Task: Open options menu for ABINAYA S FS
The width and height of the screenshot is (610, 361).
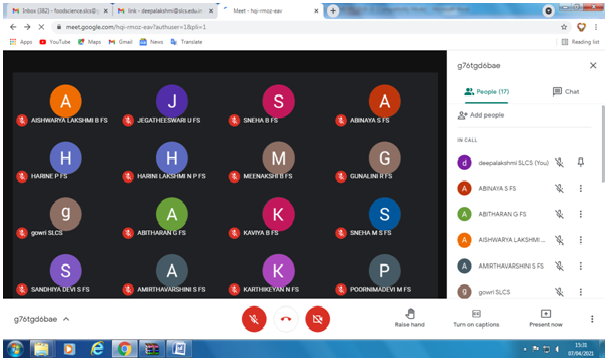Action: click(x=580, y=188)
